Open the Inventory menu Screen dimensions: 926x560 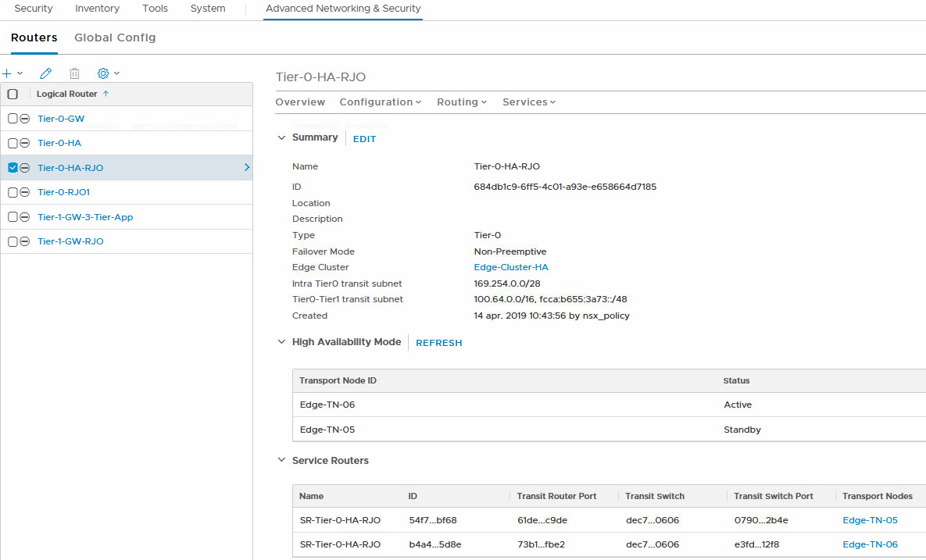click(x=97, y=9)
